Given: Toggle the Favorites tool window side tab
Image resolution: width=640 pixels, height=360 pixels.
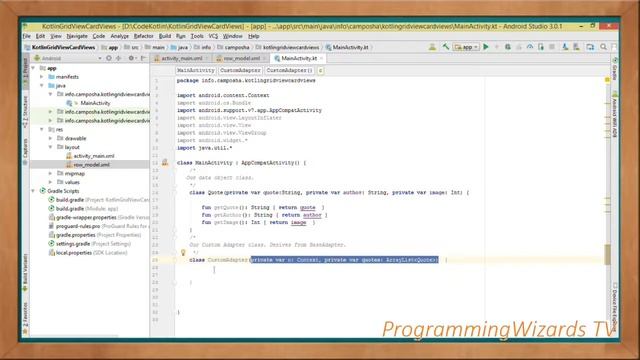Looking at the screenshot, I should pos(26,318).
